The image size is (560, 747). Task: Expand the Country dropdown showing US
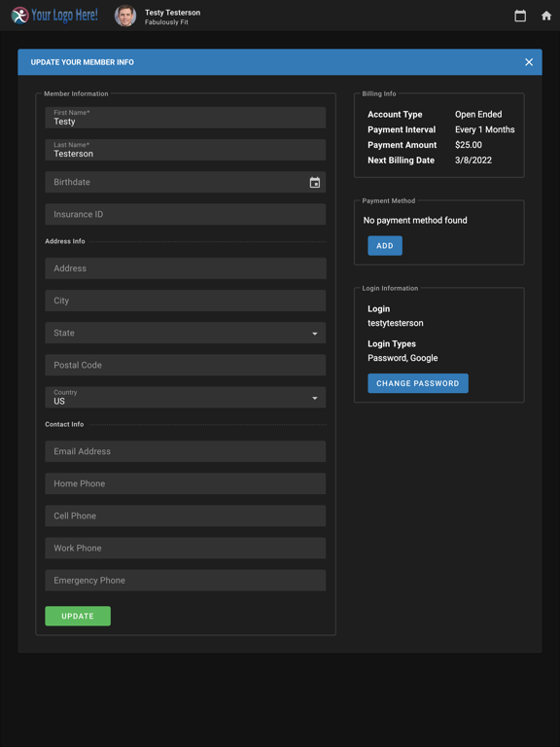pos(186,397)
